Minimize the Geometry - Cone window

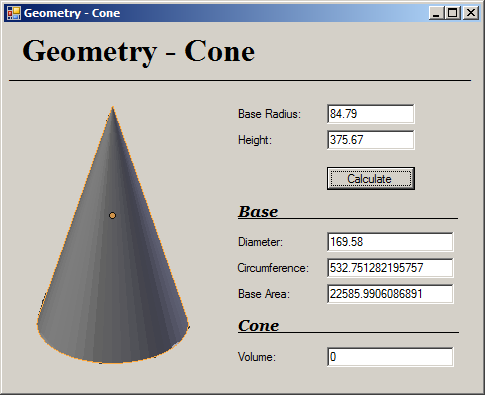tap(436, 13)
